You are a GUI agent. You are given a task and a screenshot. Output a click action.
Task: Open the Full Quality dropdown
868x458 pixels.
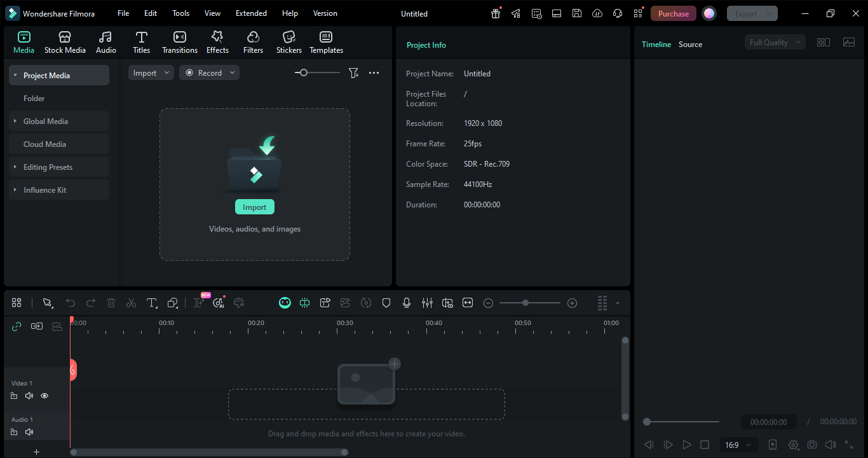pos(775,43)
